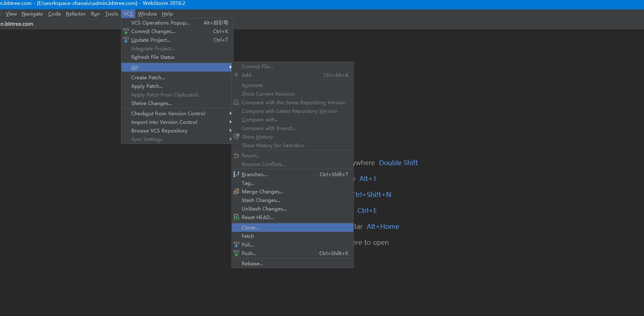This screenshot has height=316, width=644.
Task: Choose Apply Patch from Clipboard
Action: (x=177, y=94)
